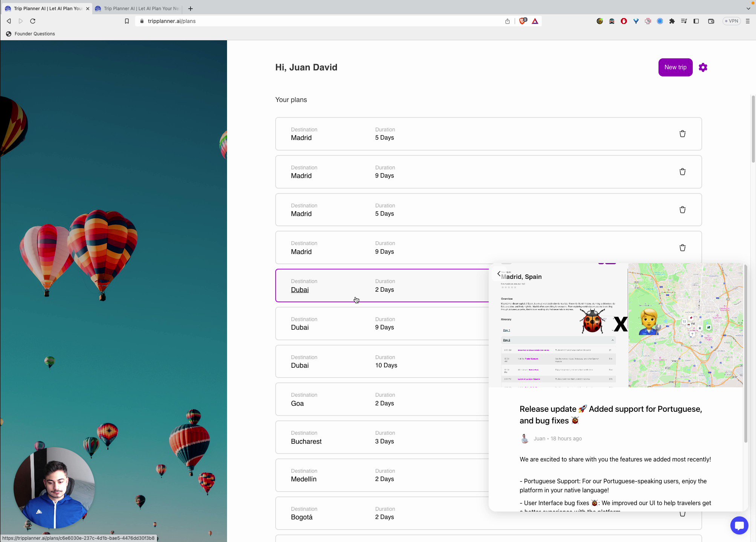The height and width of the screenshot is (542, 756).
Task: Go back with release popup chevron
Action: [499, 274]
